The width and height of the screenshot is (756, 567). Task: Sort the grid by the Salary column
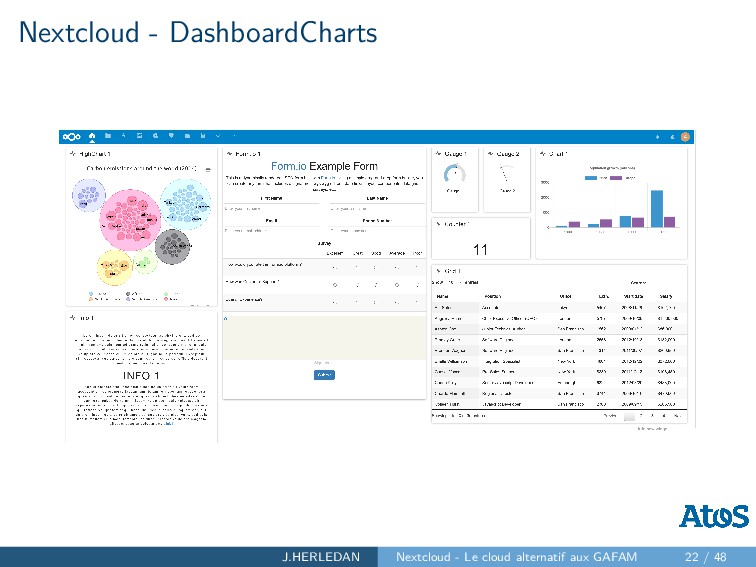click(666, 296)
